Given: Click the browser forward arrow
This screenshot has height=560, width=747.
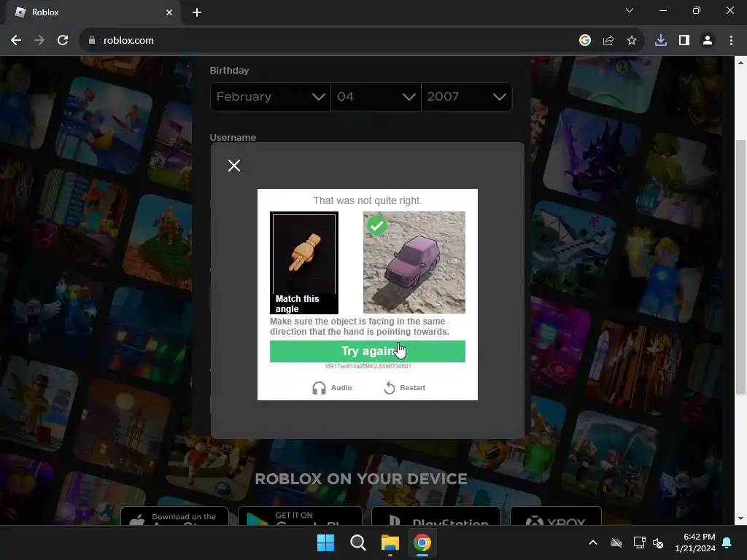Looking at the screenshot, I should 39,41.
